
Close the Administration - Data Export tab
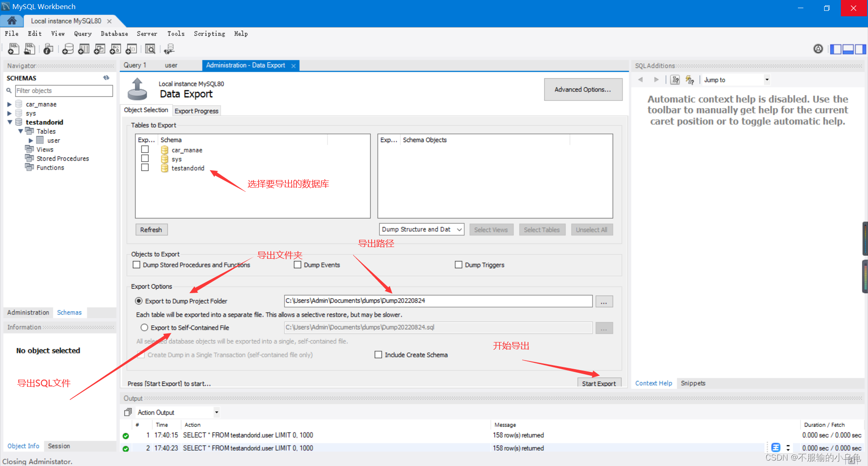(x=293, y=66)
